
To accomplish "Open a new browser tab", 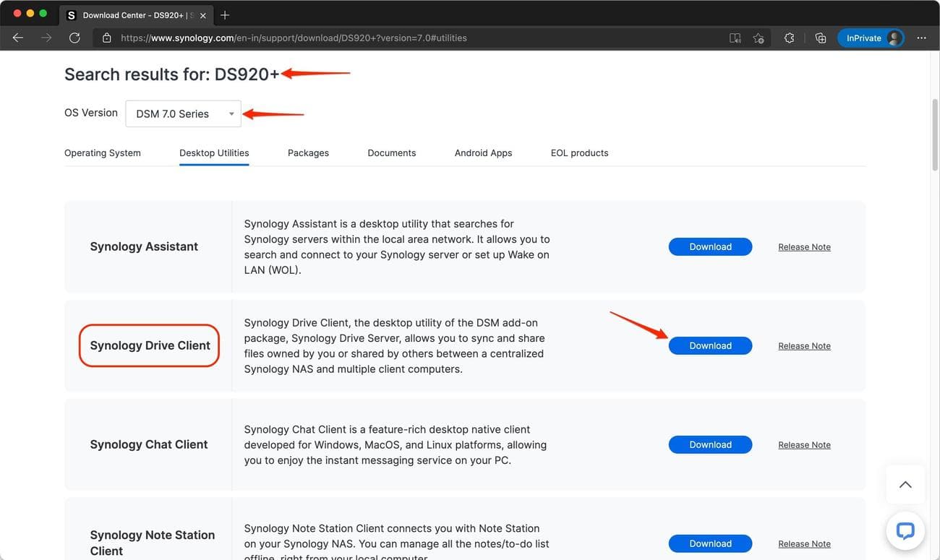I will click(224, 14).
